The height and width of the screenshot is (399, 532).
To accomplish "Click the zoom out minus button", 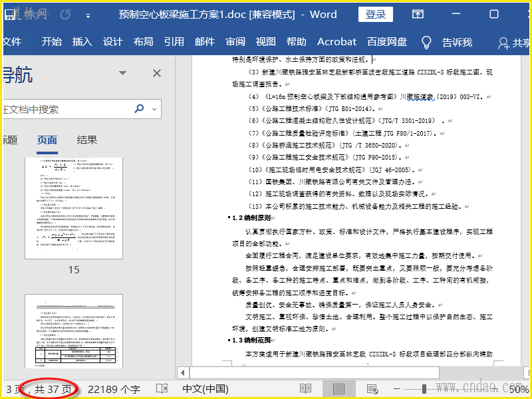I will (x=396, y=389).
